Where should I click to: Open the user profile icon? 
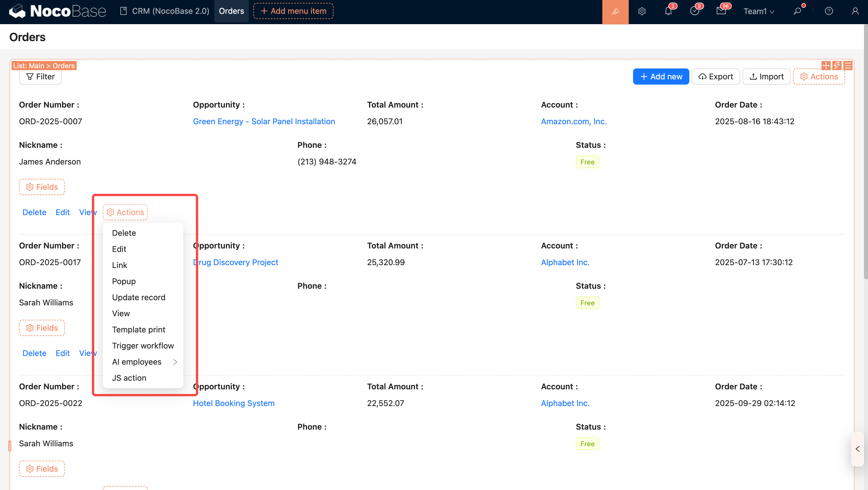pyautogui.click(x=855, y=12)
